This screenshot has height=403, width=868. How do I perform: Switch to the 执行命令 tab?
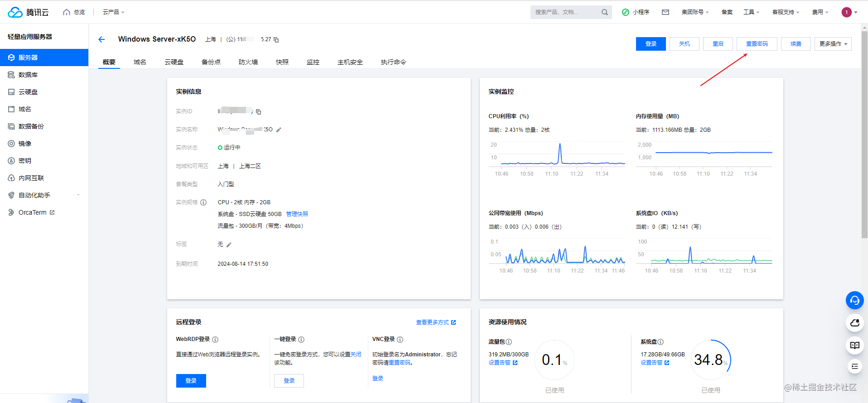point(394,62)
